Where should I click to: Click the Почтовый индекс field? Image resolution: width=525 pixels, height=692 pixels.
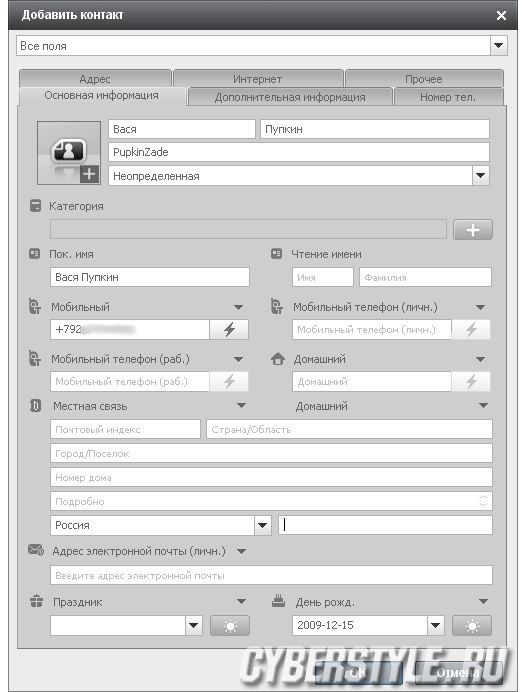point(125,429)
